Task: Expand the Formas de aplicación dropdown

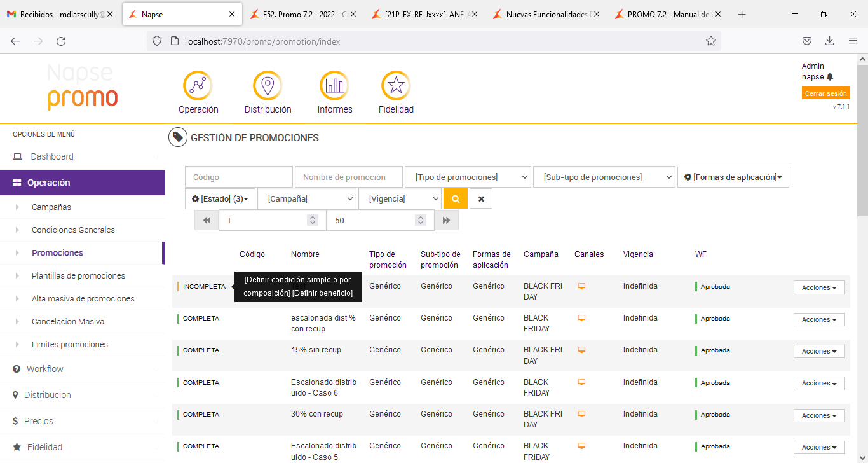Action: (733, 177)
